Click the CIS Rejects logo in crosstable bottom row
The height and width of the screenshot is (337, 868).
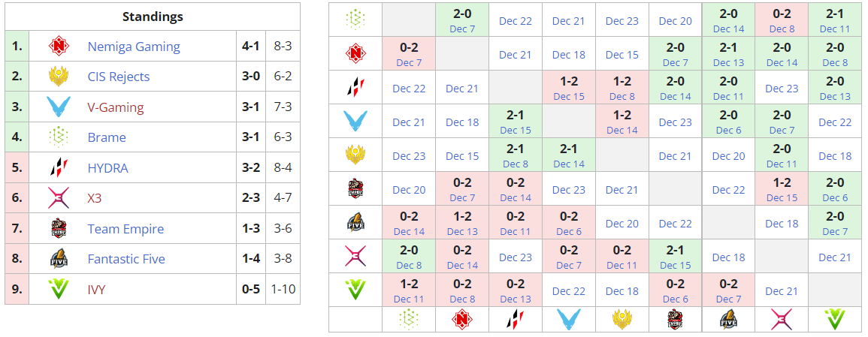coord(622,319)
